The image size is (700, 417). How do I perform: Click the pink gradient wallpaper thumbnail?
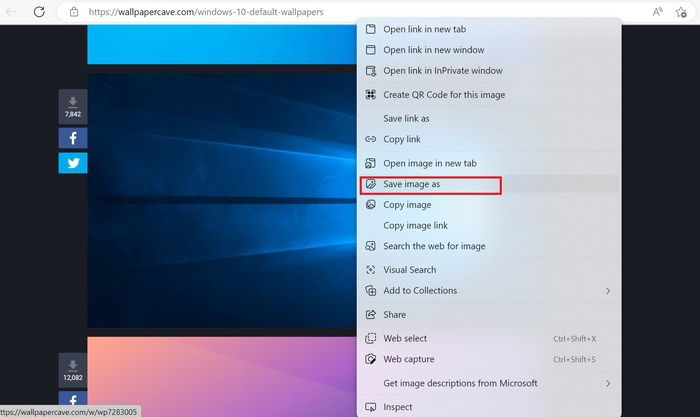[x=222, y=377]
